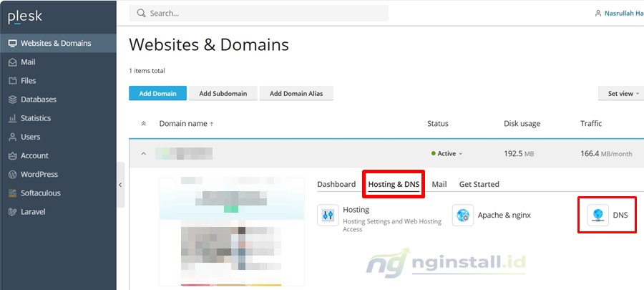This screenshot has height=290, width=644.
Task: Click the Databases stack icon
Action: tap(13, 100)
